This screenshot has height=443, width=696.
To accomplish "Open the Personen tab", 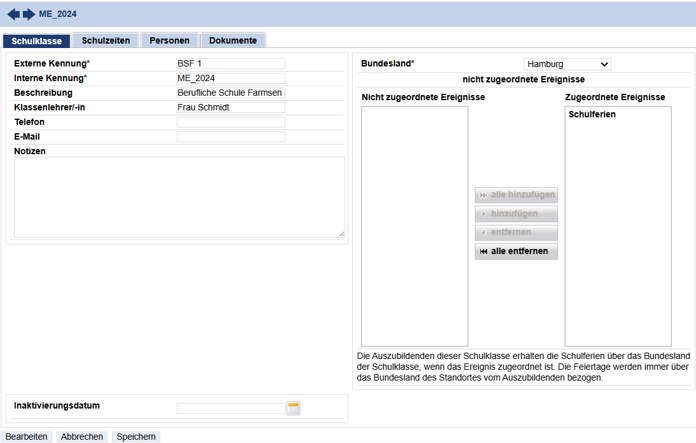I will tap(169, 41).
